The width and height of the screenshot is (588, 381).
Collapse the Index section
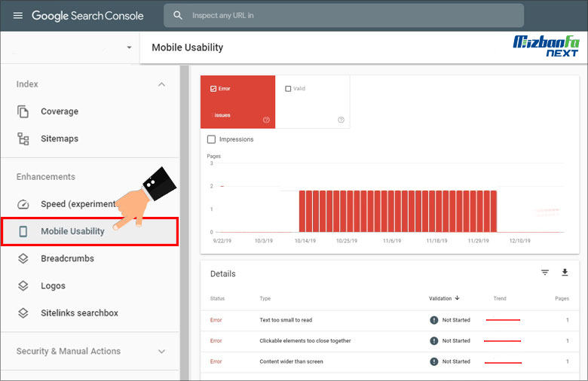(x=161, y=84)
